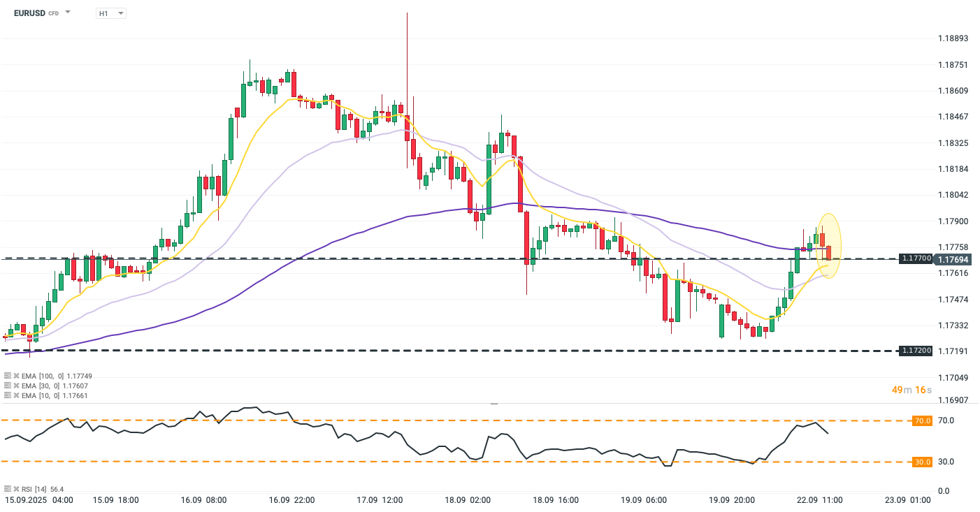The width and height of the screenshot is (980, 512).
Task: Remove EMA 30 indicator with its X icon
Action: (x=15, y=386)
